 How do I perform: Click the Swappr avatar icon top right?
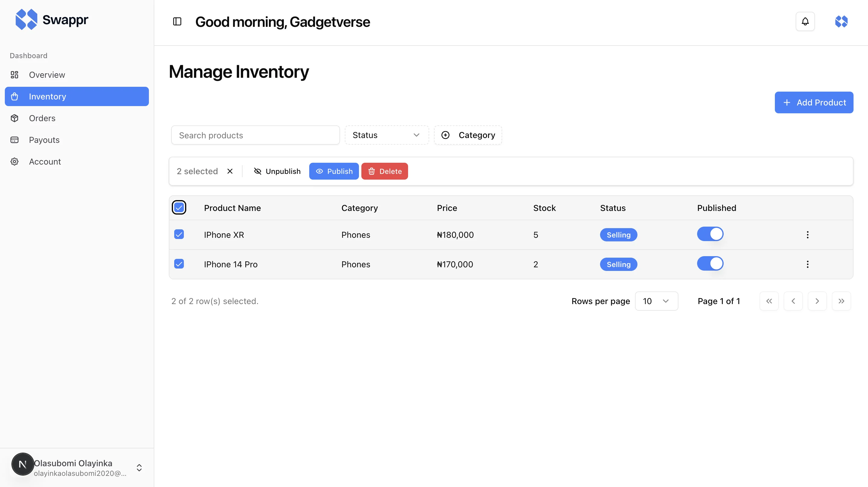[x=841, y=22]
